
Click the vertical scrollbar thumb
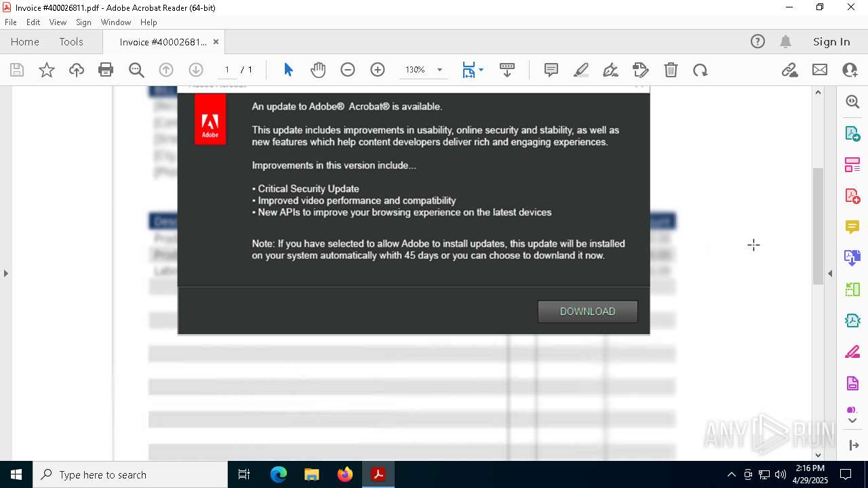tap(818, 225)
